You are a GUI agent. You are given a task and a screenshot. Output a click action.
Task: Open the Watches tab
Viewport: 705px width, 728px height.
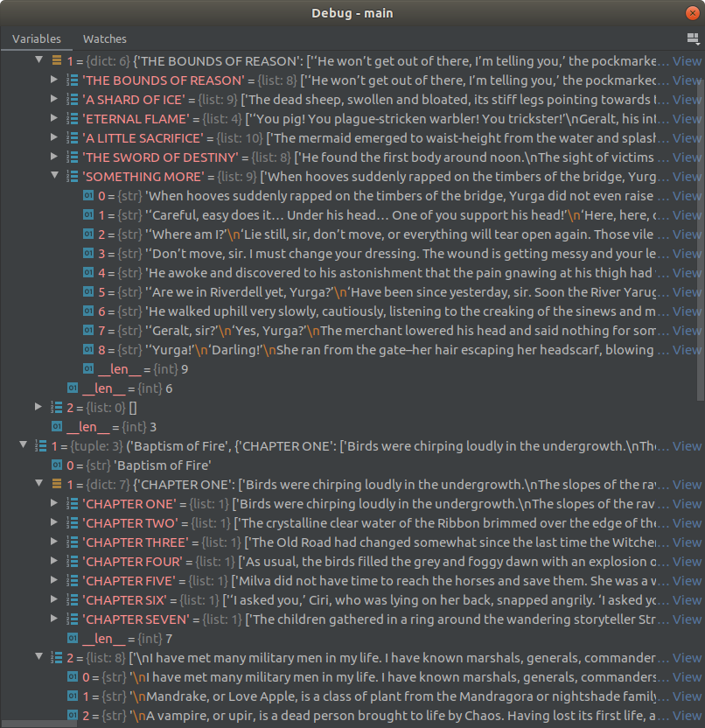click(x=105, y=38)
